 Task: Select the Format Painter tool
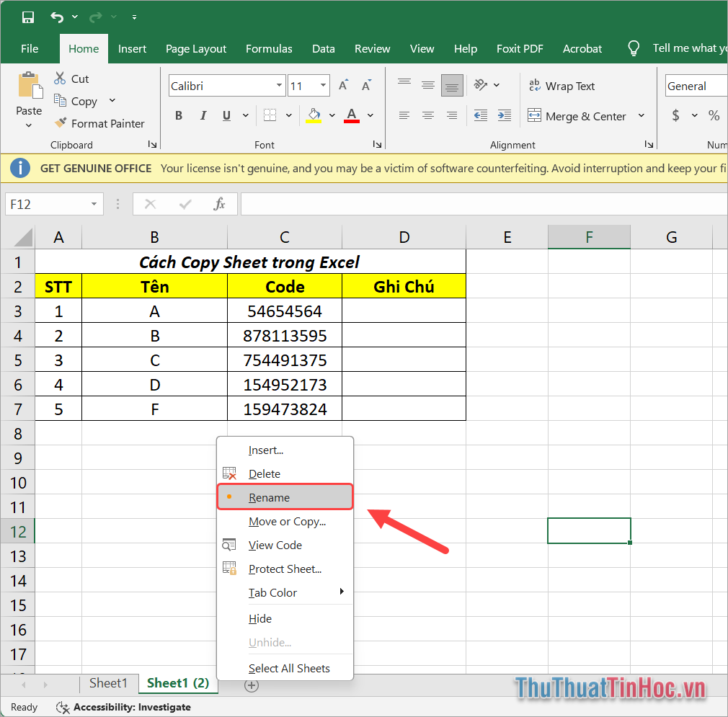(99, 123)
